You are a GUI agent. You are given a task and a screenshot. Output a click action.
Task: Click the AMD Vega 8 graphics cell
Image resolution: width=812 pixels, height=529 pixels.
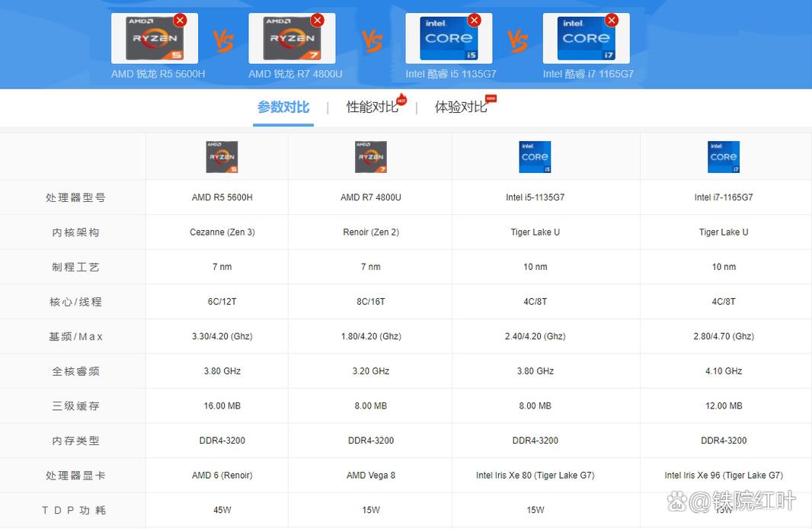pyautogui.click(x=371, y=475)
